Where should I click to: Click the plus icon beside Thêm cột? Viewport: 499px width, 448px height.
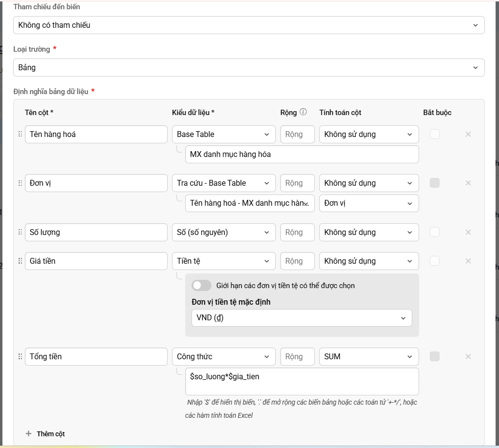point(28,433)
